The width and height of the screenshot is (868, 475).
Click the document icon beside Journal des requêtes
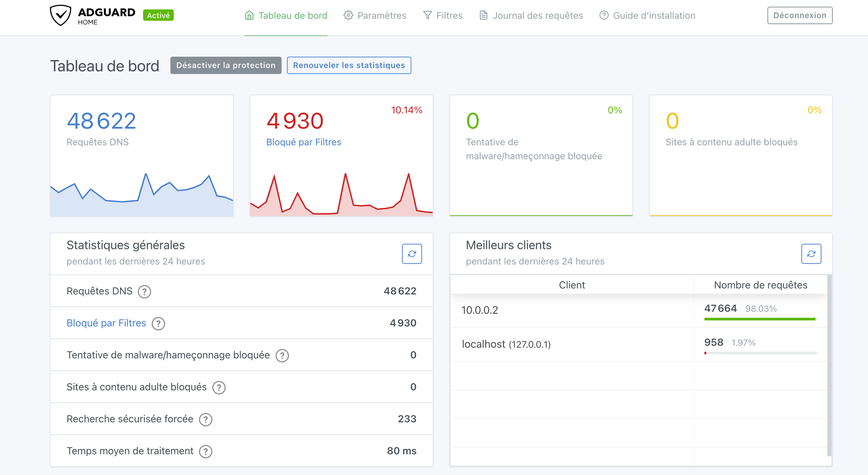[483, 16]
